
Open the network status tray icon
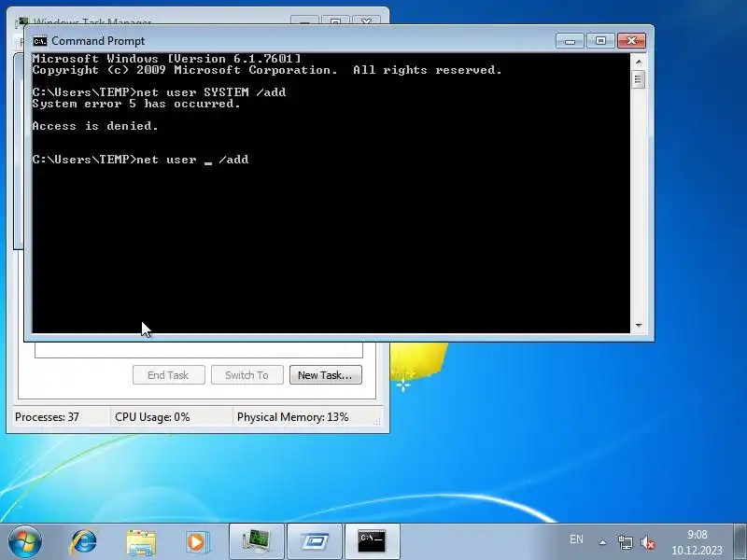625,542
